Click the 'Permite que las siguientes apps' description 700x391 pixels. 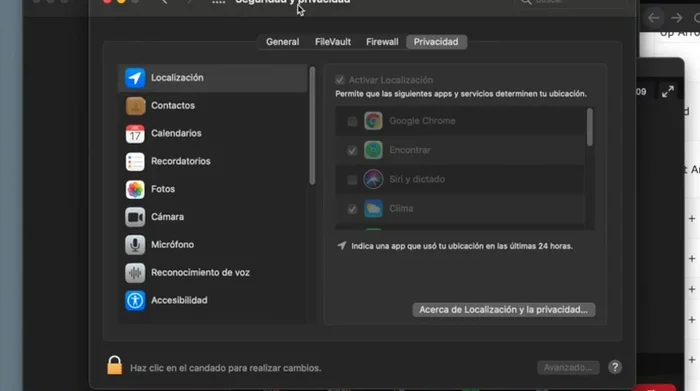[x=461, y=94]
